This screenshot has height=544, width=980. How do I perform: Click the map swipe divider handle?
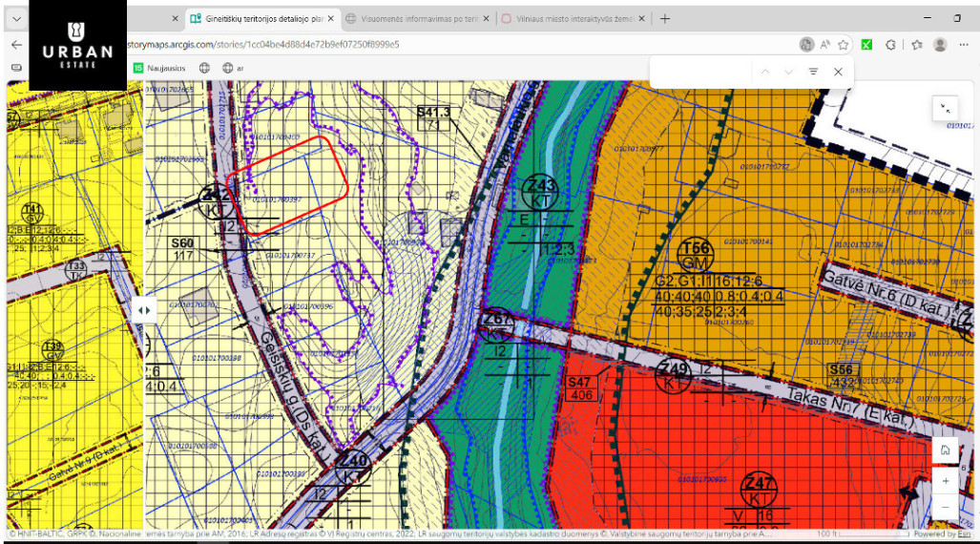(144, 311)
